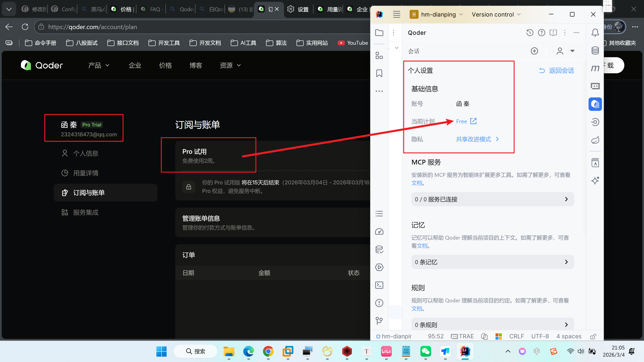Switch to the Config browser tab

point(63,9)
